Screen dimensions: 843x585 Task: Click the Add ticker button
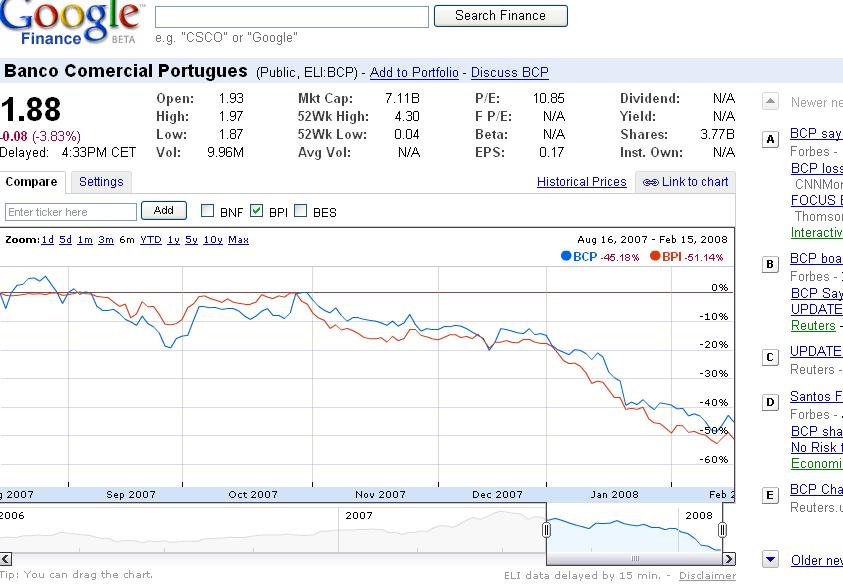[x=164, y=210]
